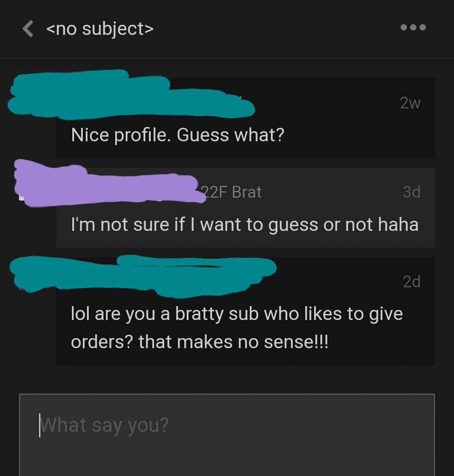Select the "I'm not sure if I want to guess" message
The width and height of the screenshot is (454, 476).
coord(244,225)
